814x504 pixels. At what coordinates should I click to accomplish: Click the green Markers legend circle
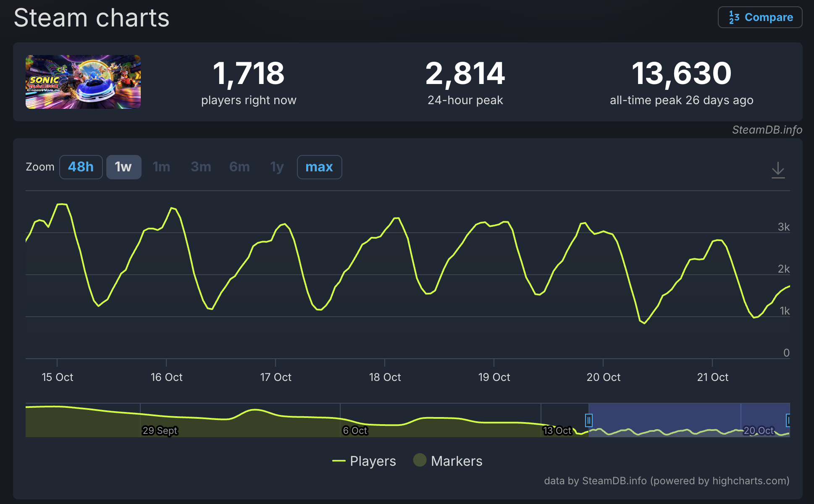click(420, 460)
